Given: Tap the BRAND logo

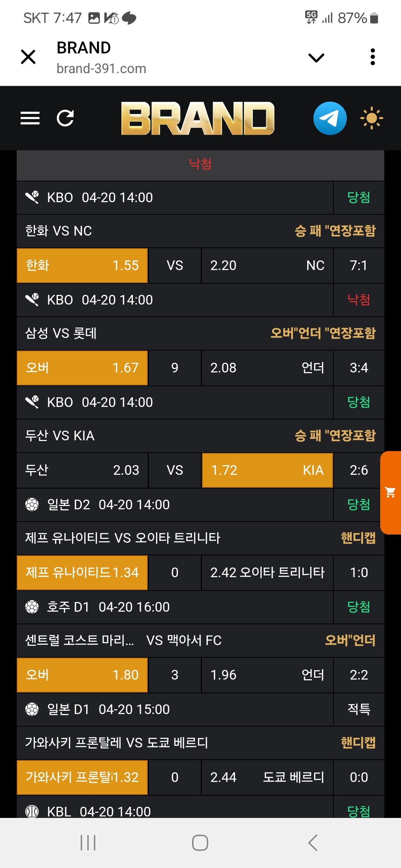Looking at the screenshot, I should point(198,118).
